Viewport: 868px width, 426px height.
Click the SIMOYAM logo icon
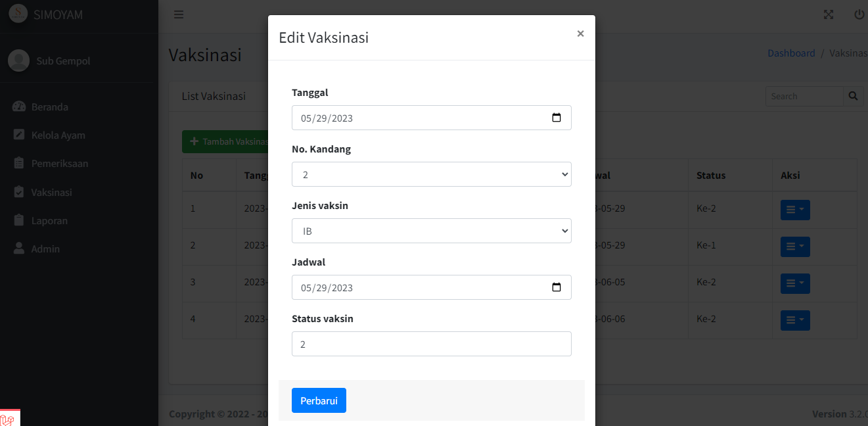[18, 14]
